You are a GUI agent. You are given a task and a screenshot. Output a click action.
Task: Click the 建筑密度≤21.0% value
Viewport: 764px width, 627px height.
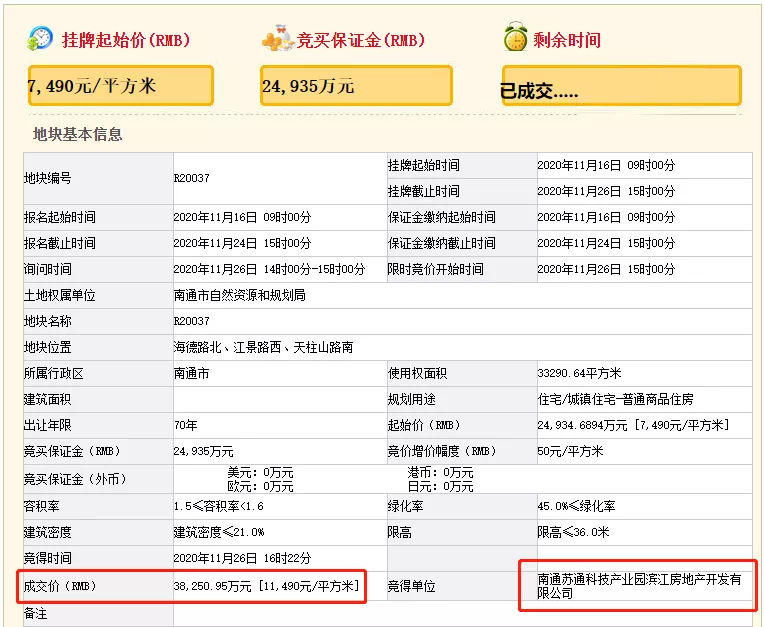pos(219,532)
